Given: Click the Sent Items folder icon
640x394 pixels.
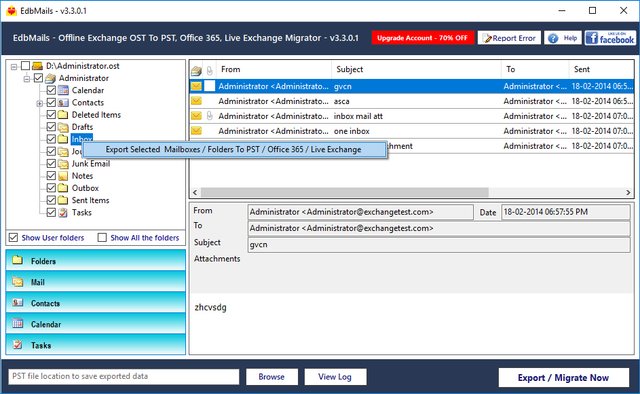Looking at the screenshot, I should 63,200.
